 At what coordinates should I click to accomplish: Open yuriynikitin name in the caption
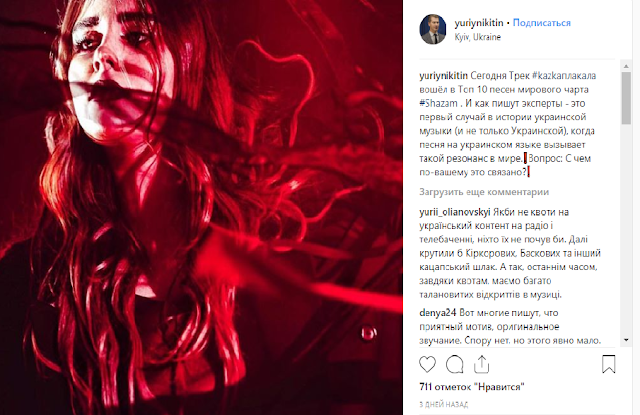point(443,75)
